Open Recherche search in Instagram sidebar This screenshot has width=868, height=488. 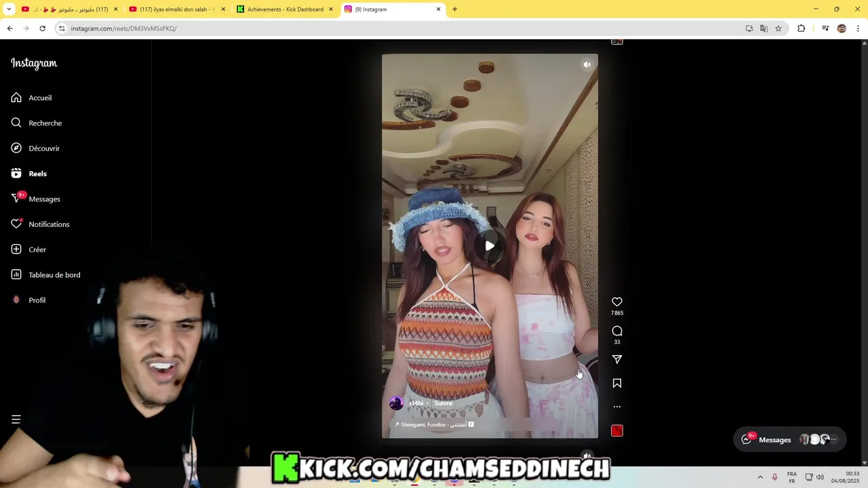pyautogui.click(x=37, y=123)
